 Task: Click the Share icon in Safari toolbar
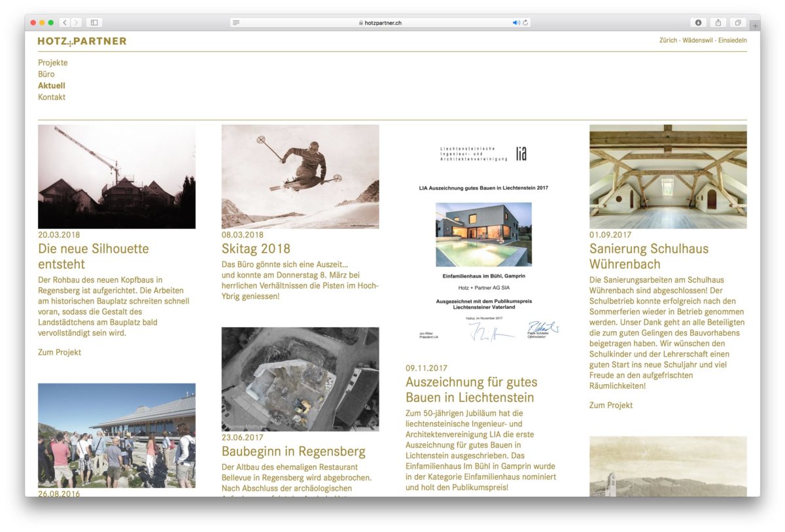[718, 23]
